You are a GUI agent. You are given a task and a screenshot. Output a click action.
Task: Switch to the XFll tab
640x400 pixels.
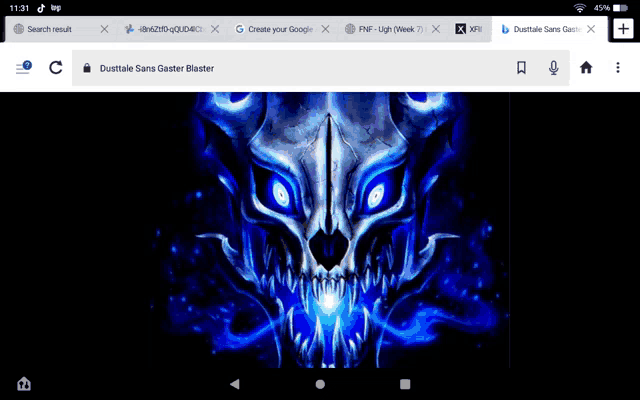click(x=469, y=29)
